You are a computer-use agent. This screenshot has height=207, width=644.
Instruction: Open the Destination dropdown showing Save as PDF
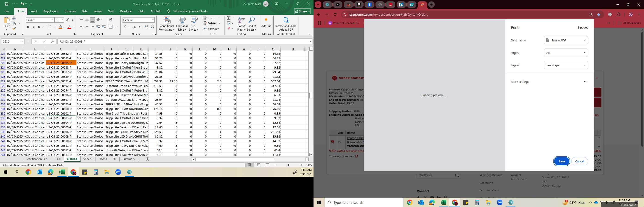coord(566,40)
